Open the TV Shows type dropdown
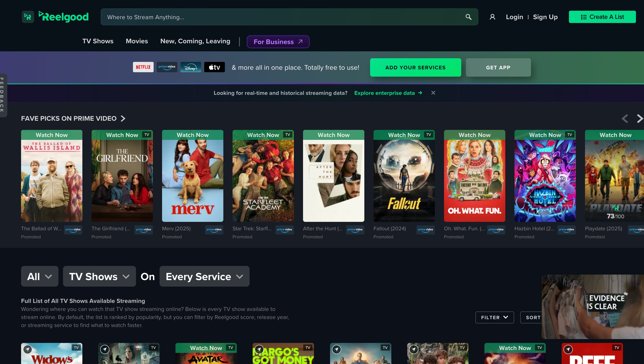Viewport: 644px width, 364px height. pos(99,276)
